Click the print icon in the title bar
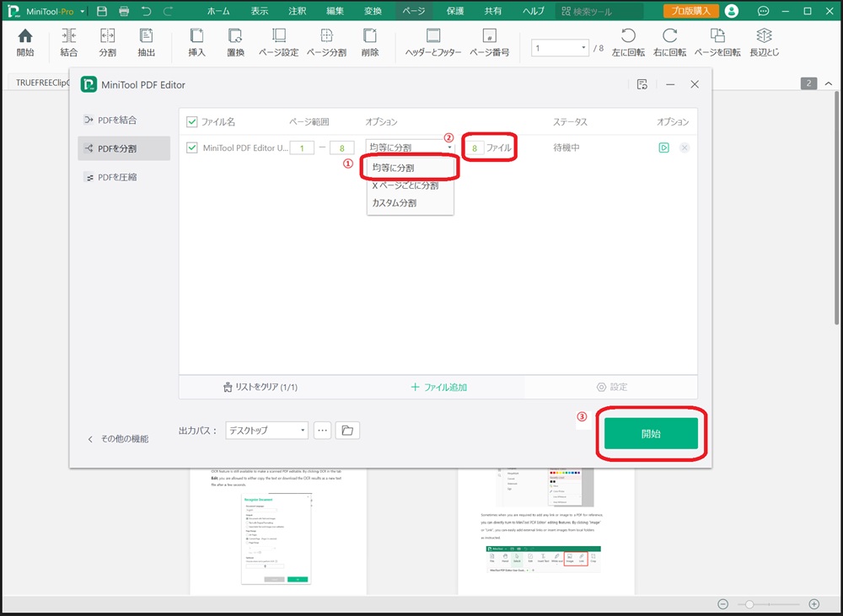 [124, 11]
